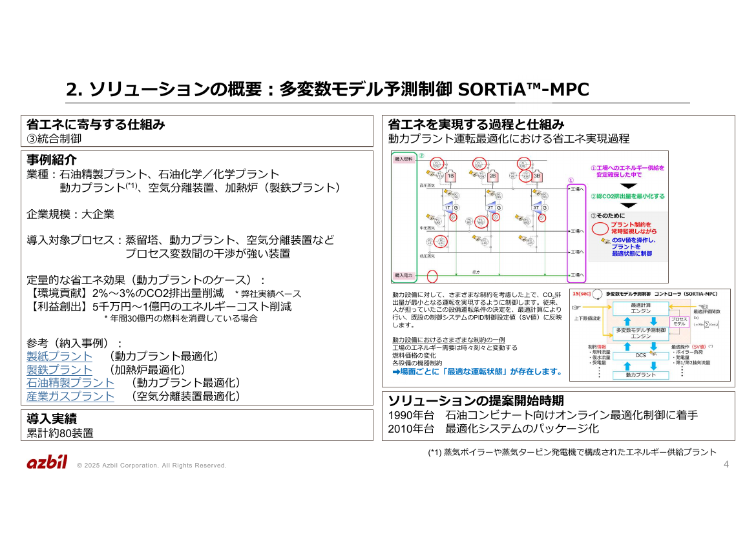Select the text 業種：石油精製プラント、石油化学／化学プラント
This screenshot has height=534, width=756.
(x=153, y=174)
